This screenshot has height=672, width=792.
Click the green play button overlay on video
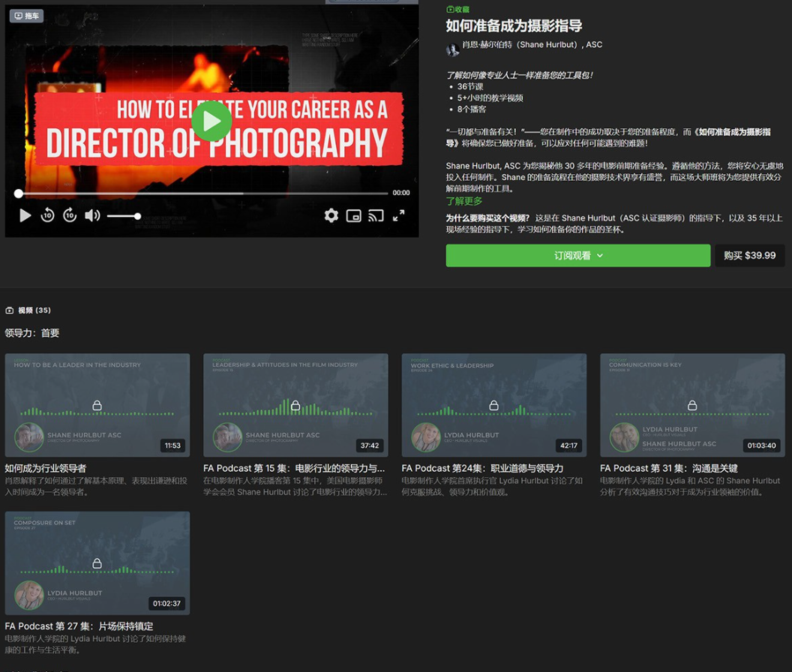click(211, 121)
